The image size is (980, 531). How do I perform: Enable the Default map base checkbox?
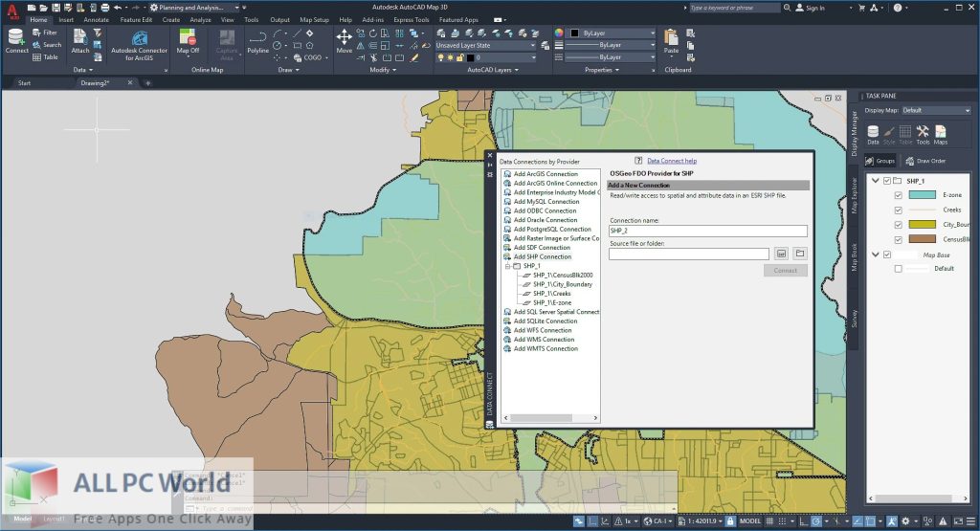(x=898, y=269)
